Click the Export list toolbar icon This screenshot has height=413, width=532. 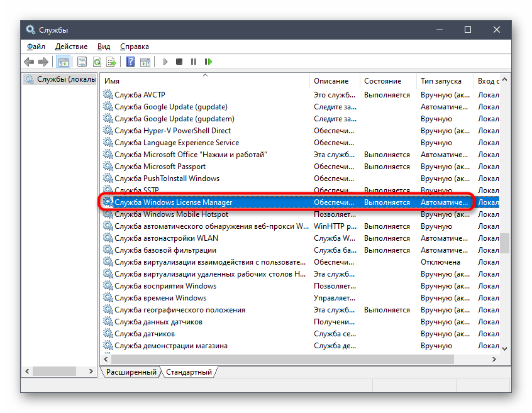[x=111, y=62]
